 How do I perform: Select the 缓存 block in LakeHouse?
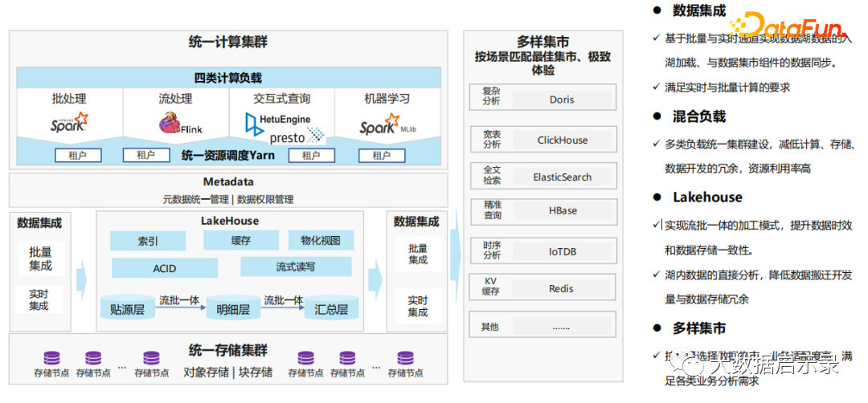(x=241, y=240)
